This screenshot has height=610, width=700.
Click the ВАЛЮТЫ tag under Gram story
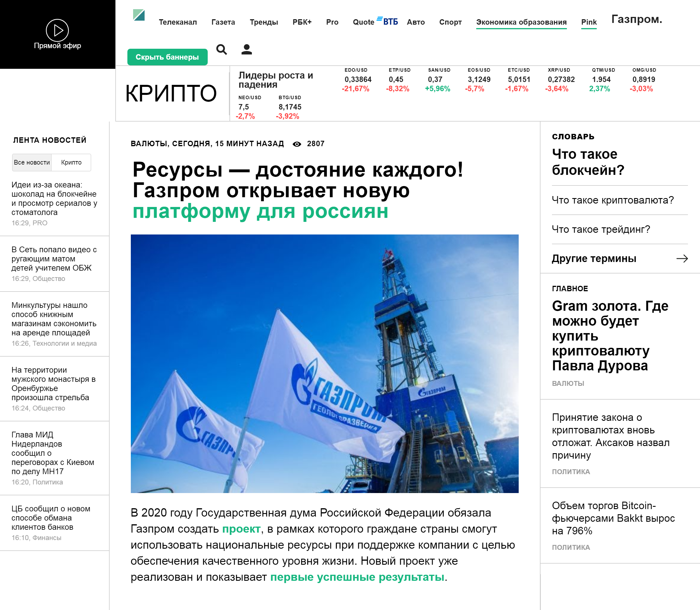[568, 384]
